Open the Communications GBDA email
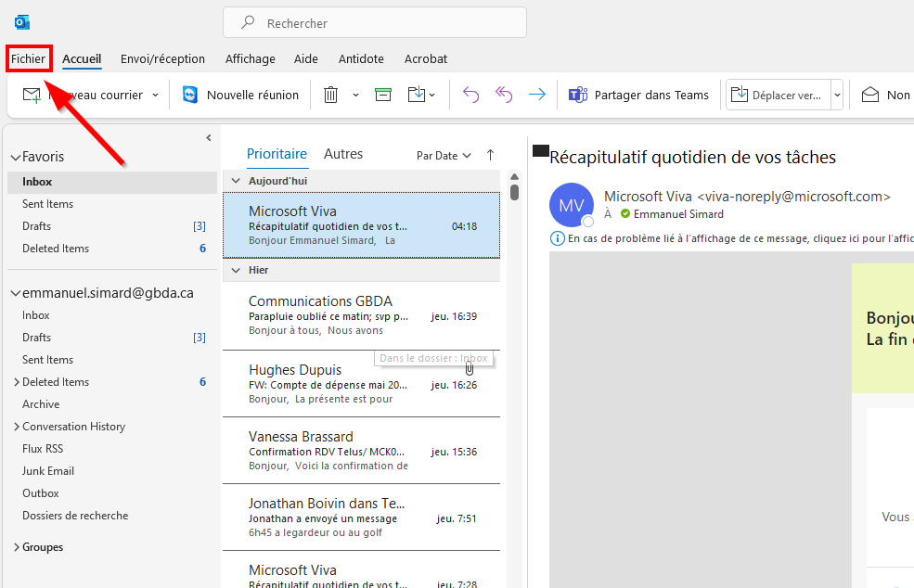 point(361,316)
